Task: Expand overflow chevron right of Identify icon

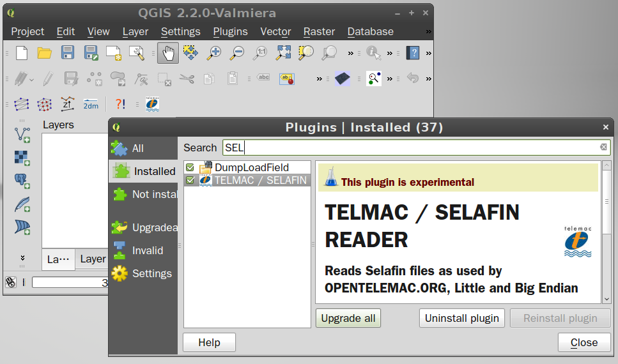Action: [389, 53]
